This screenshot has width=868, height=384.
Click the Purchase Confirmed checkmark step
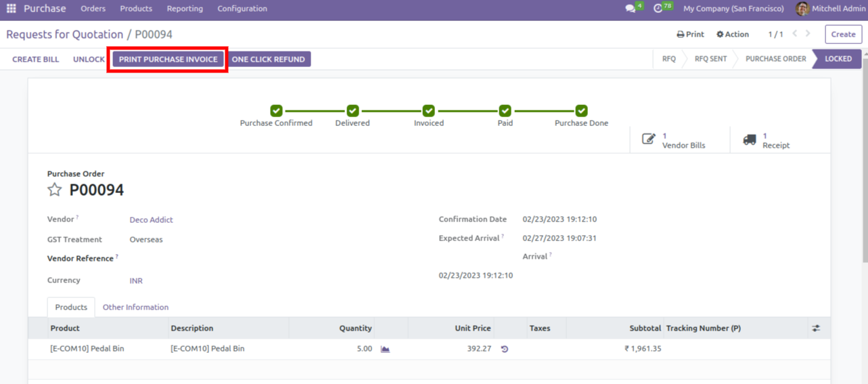coord(276,111)
